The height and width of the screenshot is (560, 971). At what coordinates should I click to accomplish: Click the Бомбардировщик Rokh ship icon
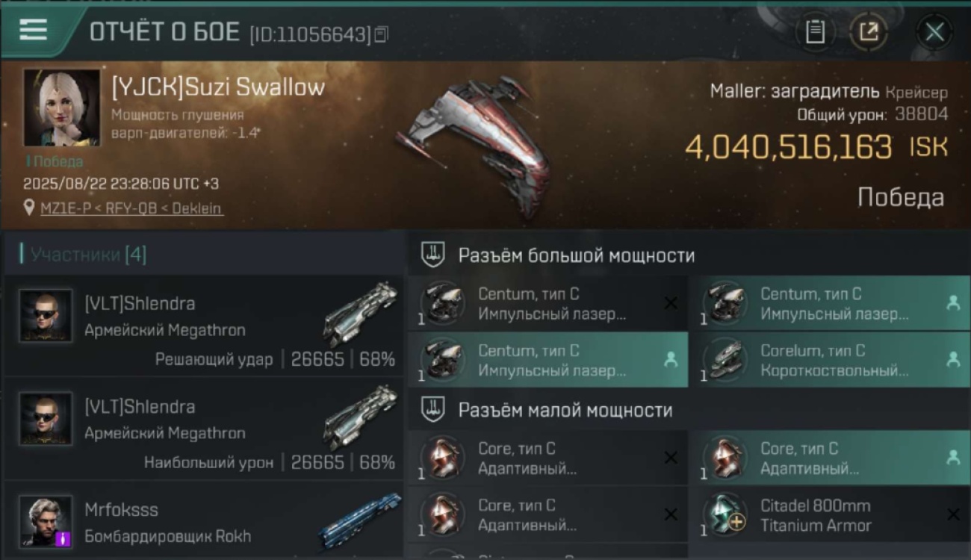tap(360, 520)
